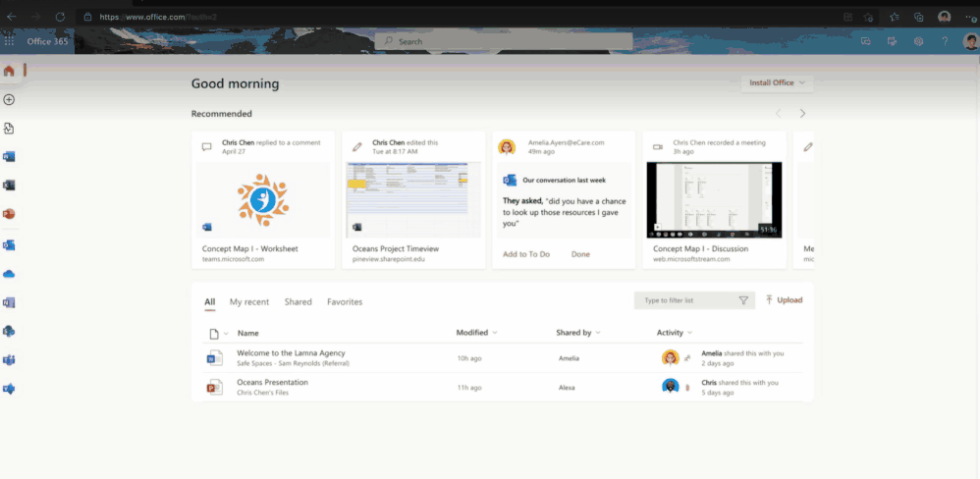Click Done on the email card
Image resolution: width=980 pixels, height=479 pixels.
point(580,254)
